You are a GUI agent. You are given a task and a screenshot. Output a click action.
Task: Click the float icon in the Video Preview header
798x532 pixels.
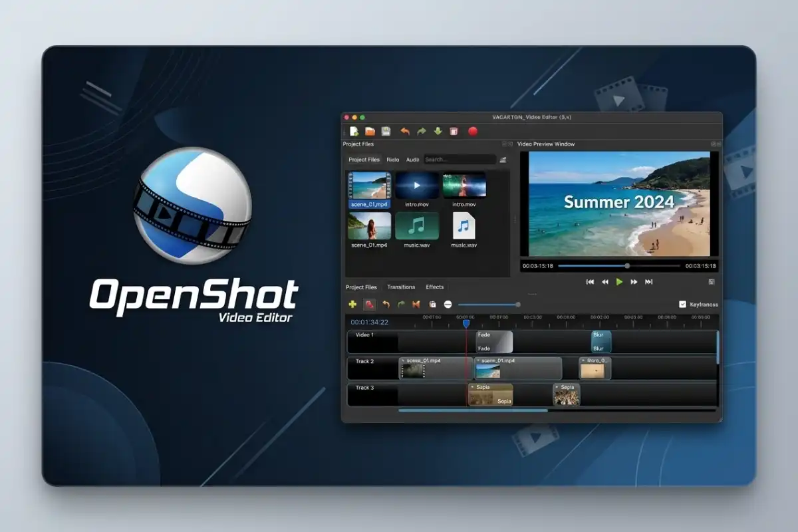pos(713,144)
